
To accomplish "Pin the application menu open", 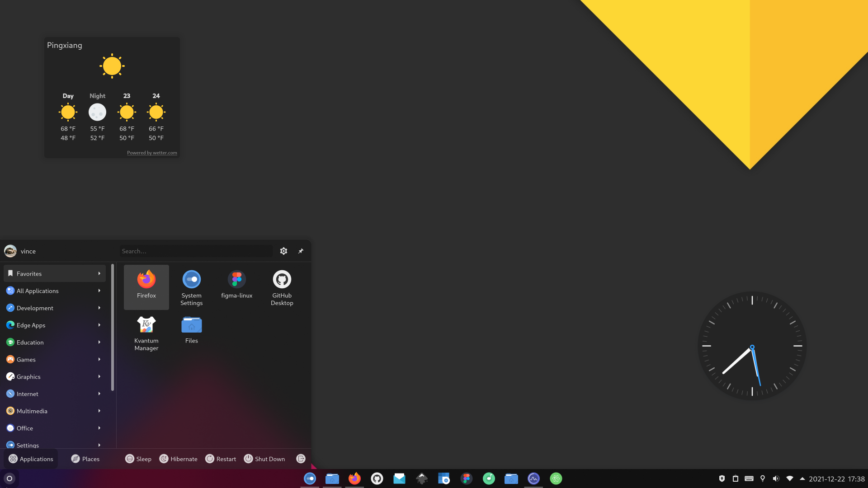I will tap(301, 251).
